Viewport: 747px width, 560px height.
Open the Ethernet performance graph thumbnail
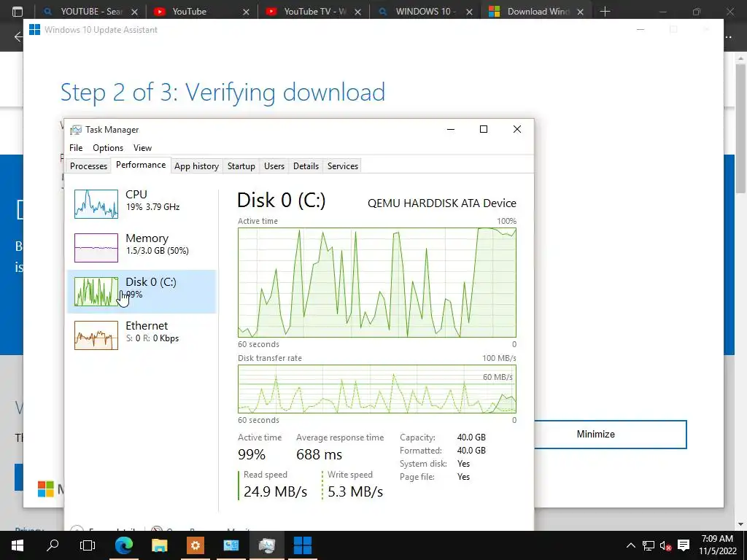pyautogui.click(x=96, y=335)
